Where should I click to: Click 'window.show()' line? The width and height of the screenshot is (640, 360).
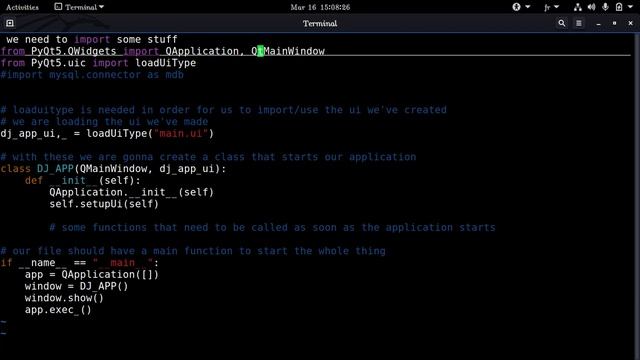coord(64,298)
